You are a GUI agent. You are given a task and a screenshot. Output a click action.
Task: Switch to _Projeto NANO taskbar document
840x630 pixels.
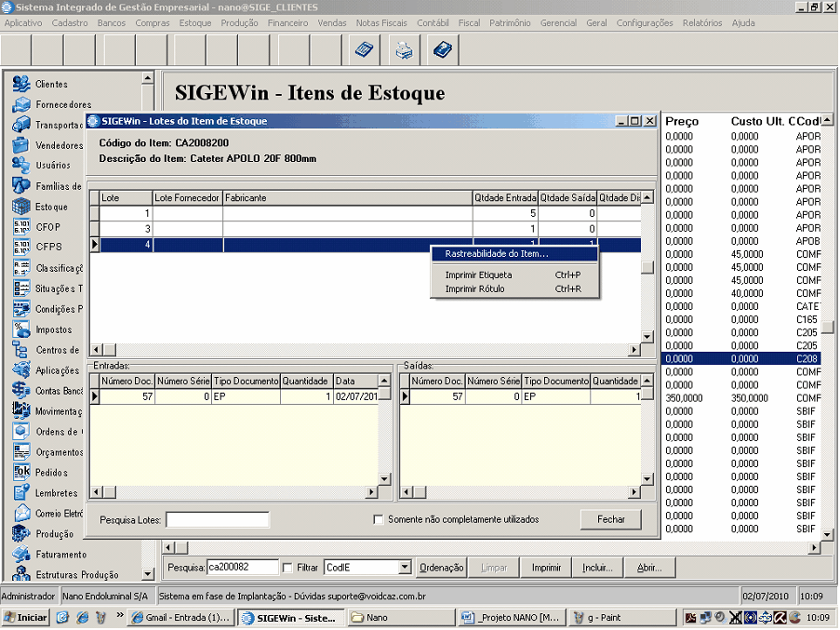[x=511, y=618]
